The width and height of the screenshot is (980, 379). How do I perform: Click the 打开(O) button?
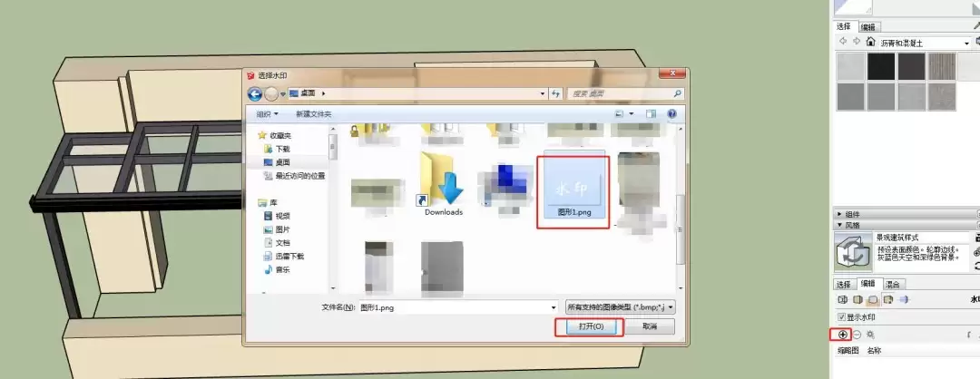pos(587,326)
